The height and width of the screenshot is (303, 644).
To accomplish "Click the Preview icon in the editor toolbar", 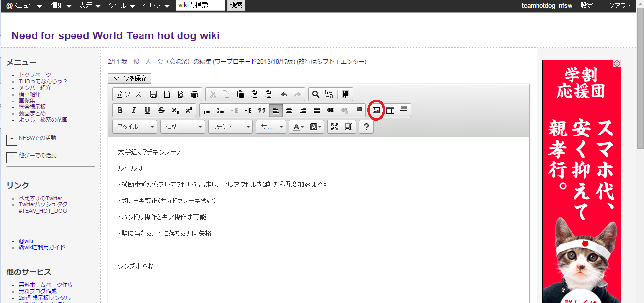I will pos(181,94).
